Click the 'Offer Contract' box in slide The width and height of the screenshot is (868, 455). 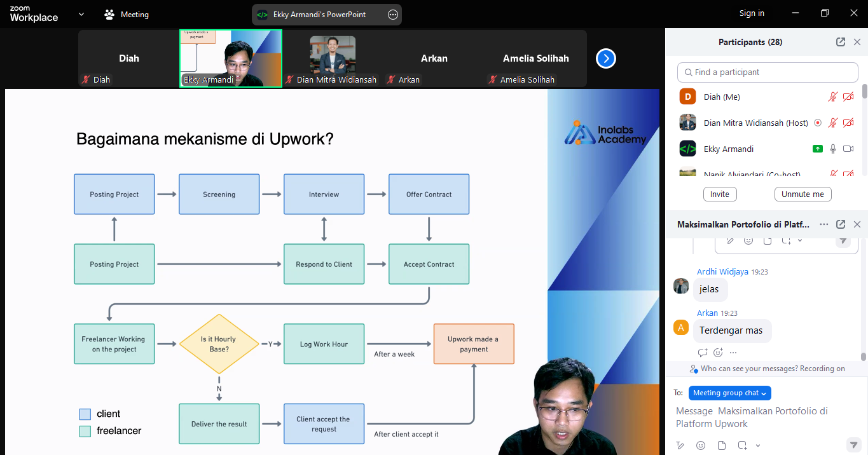[x=429, y=194]
